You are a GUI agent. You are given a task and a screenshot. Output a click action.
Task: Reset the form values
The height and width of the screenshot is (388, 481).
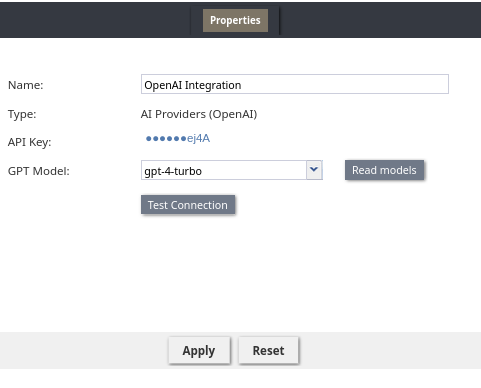[268, 350]
